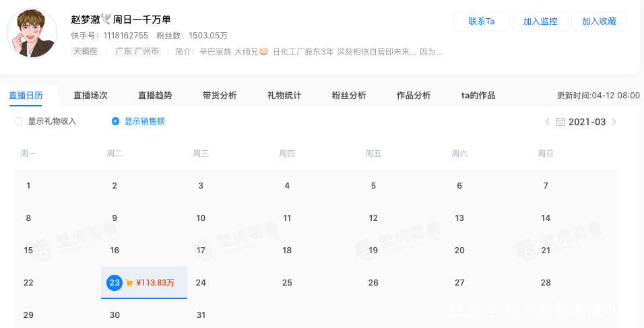The width and height of the screenshot is (644, 328).
Task: Click the 周一 column header
Action: [x=28, y=154]
